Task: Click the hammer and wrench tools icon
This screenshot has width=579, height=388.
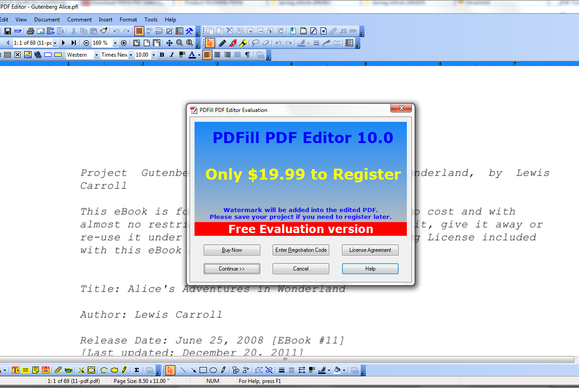Action: coord(189,31)
